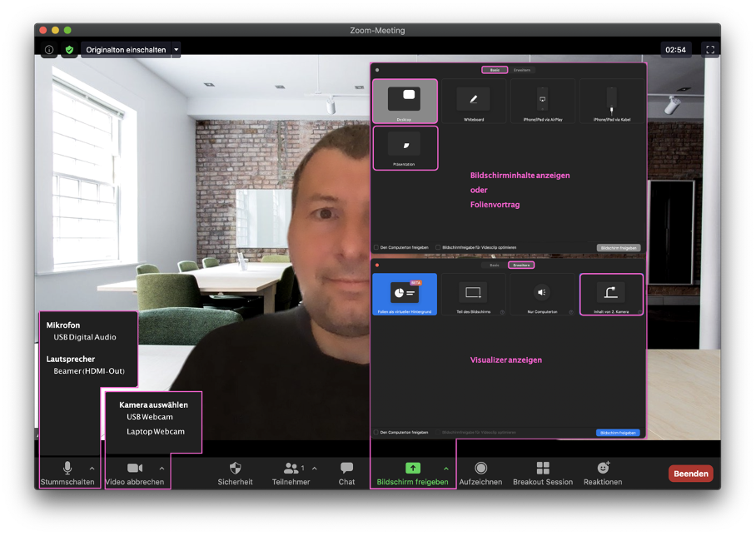Choose iPhone/iPad via AirPlay share option
This screenshot has height=536, width=756.
pos(543,102)
